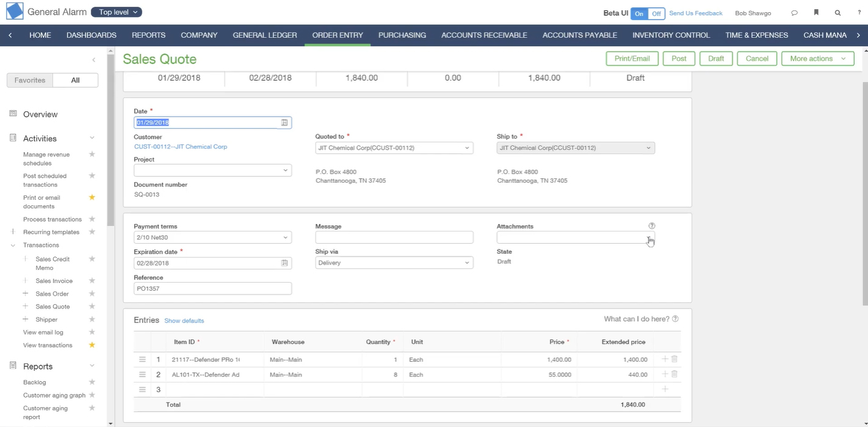Viewport: 868px width, 427px height.
Task: Click into the Reference field containing PO1357
Action: 212,288
